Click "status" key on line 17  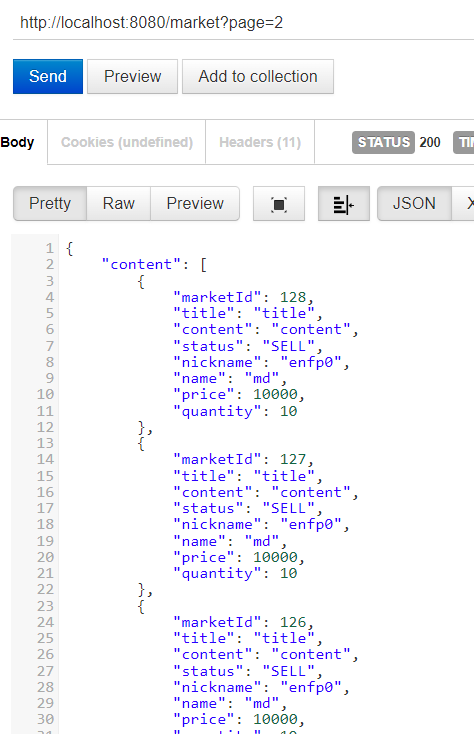[208, 508]
